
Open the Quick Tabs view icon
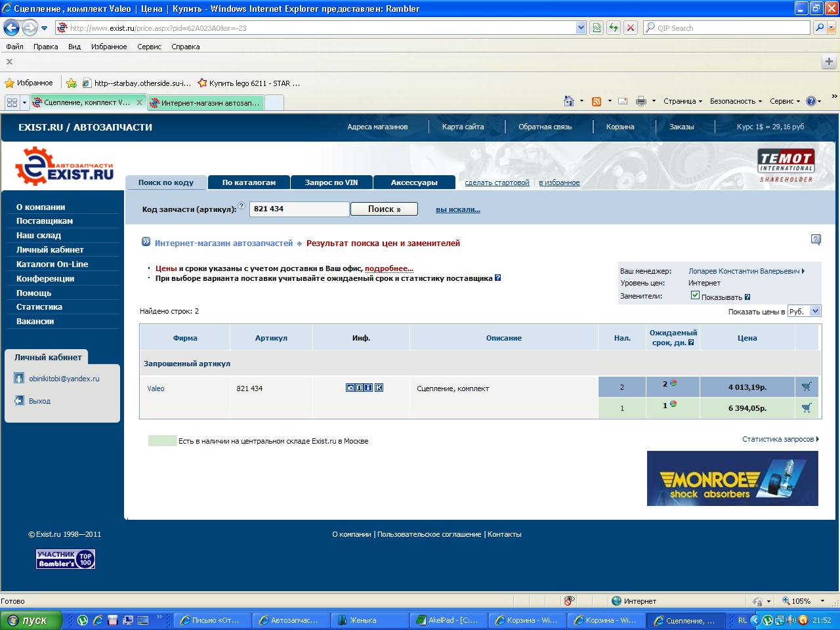coord(12,102)
